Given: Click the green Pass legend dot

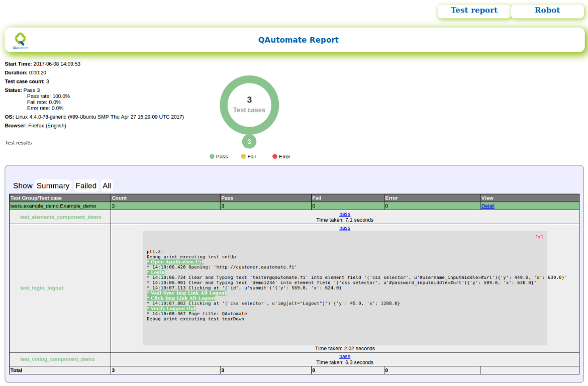Looking at the screenshot, I should click(x=212, y=156).
